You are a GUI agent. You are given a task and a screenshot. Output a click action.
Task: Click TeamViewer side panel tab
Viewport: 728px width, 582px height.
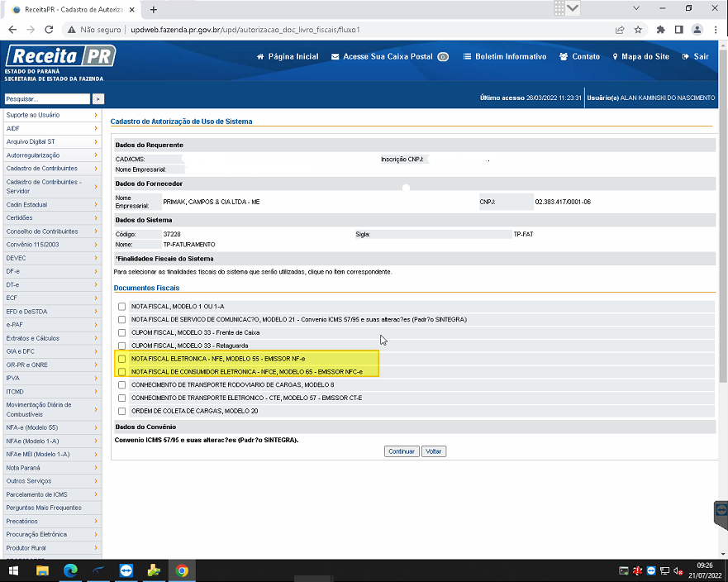pyautogui.click(x=721, y=515)
